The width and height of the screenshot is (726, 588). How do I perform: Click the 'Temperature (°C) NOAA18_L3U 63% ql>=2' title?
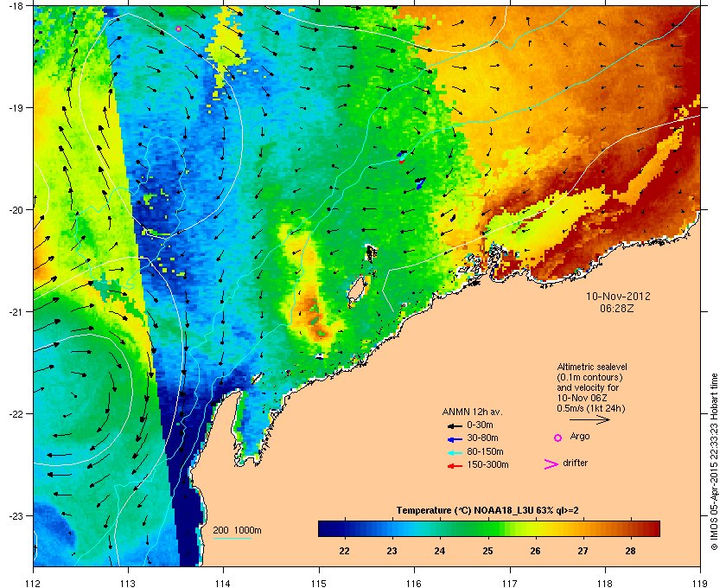pos(487,511)
